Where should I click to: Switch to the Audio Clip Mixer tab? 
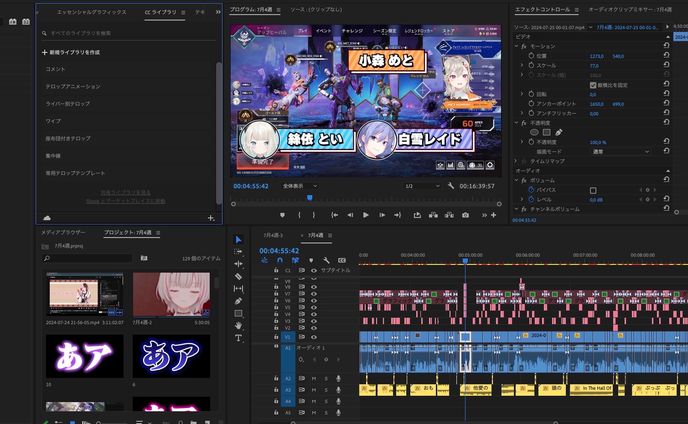click(x=630, y=9)
